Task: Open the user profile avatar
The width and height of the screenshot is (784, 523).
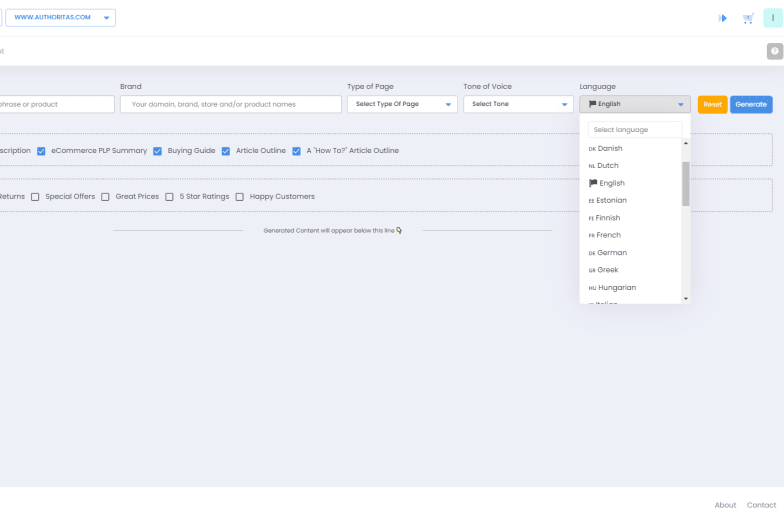Action: point(772,18)
